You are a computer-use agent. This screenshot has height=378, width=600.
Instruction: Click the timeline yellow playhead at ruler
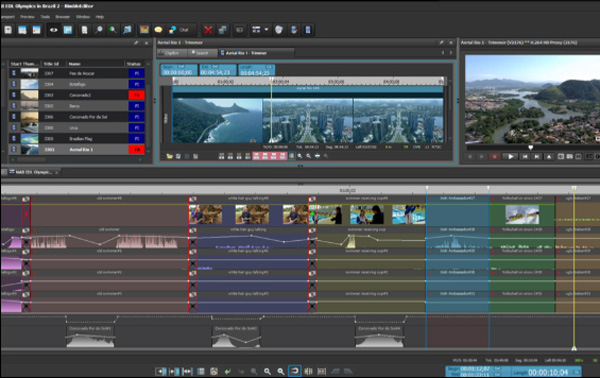coord(574,189)
